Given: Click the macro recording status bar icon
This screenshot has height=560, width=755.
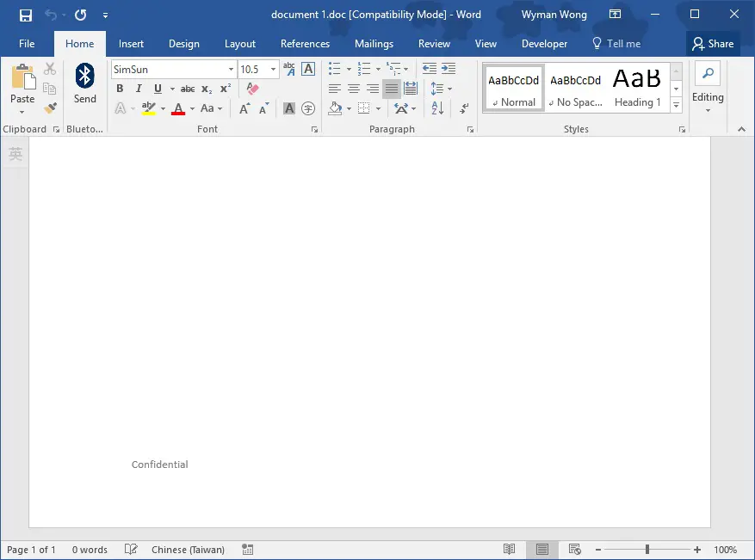Looking at the screenshot, I should coord(247,550).
